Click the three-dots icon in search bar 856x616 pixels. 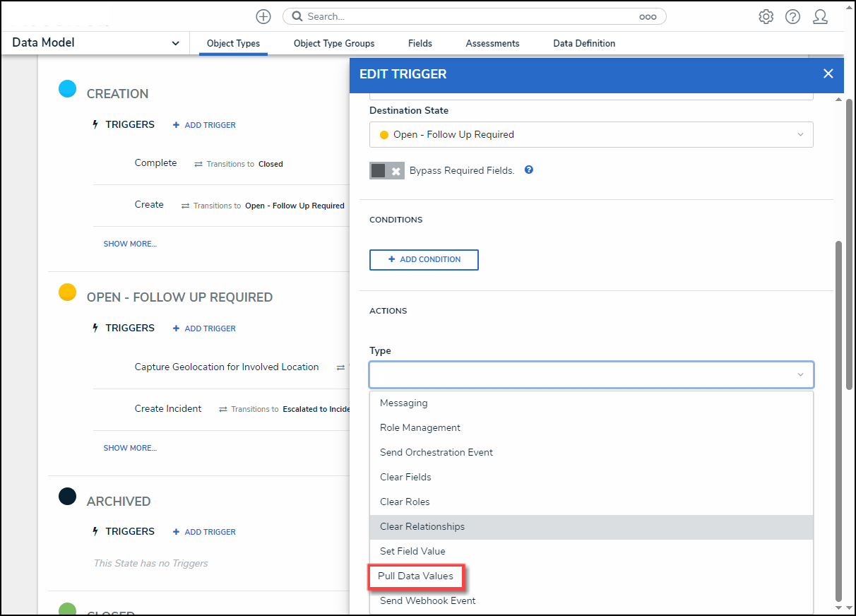pyautogui.click(x=648, y=17)
